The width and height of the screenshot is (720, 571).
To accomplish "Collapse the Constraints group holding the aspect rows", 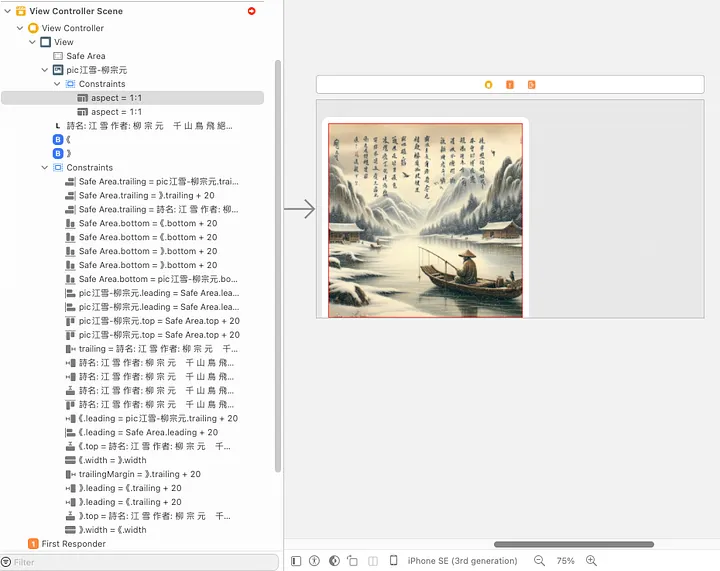I will tap(57, 84).
